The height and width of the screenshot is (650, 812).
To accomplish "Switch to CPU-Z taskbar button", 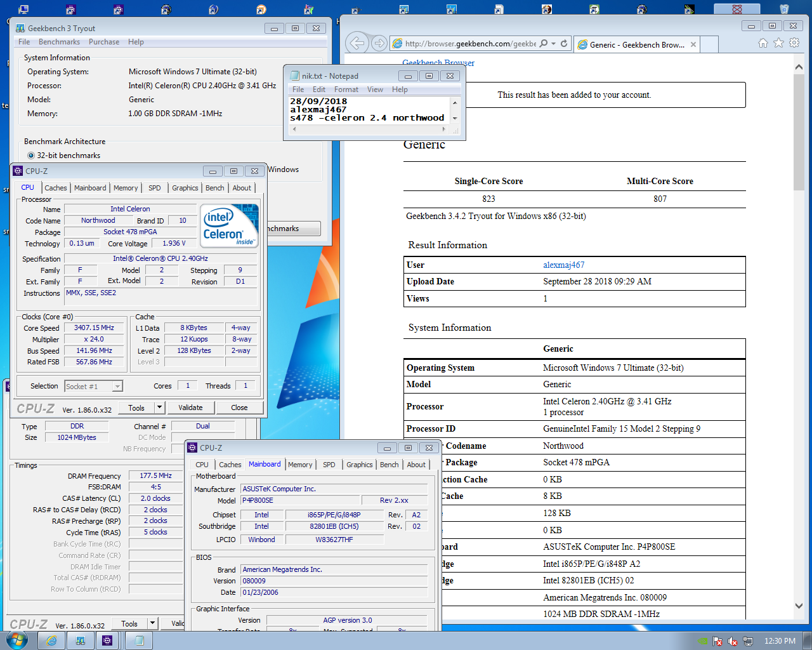I will pyautogui.click(x=107, y=640).
